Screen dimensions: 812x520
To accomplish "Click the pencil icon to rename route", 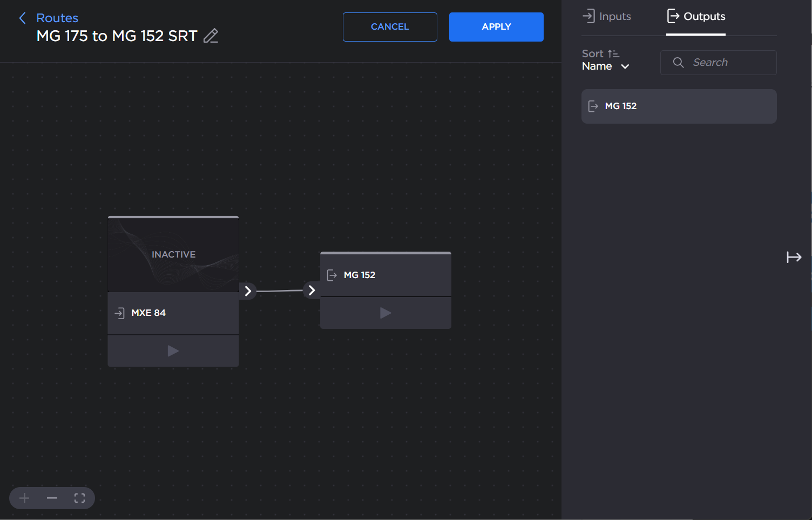I will pyautogui.click(x=211, y=36).
